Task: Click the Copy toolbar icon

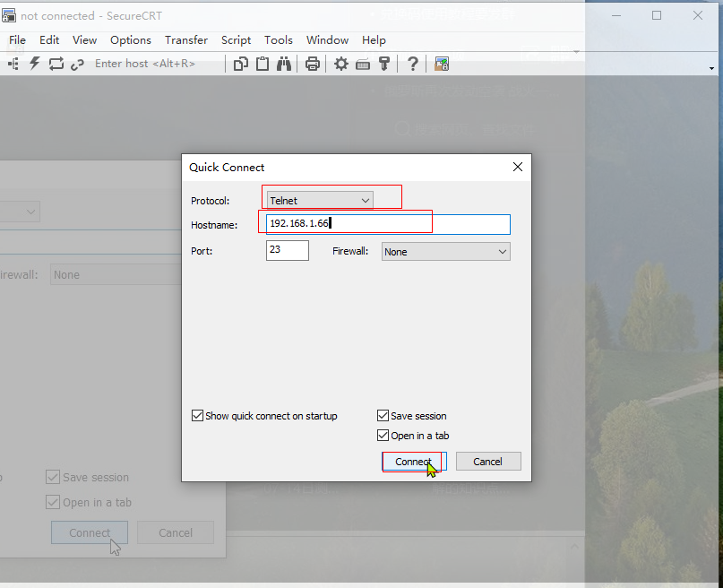Action: click(240, 64)
